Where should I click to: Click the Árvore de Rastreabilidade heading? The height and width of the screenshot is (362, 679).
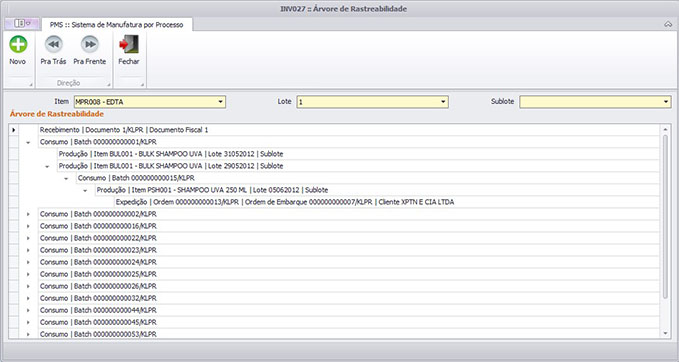coord(57,114)
